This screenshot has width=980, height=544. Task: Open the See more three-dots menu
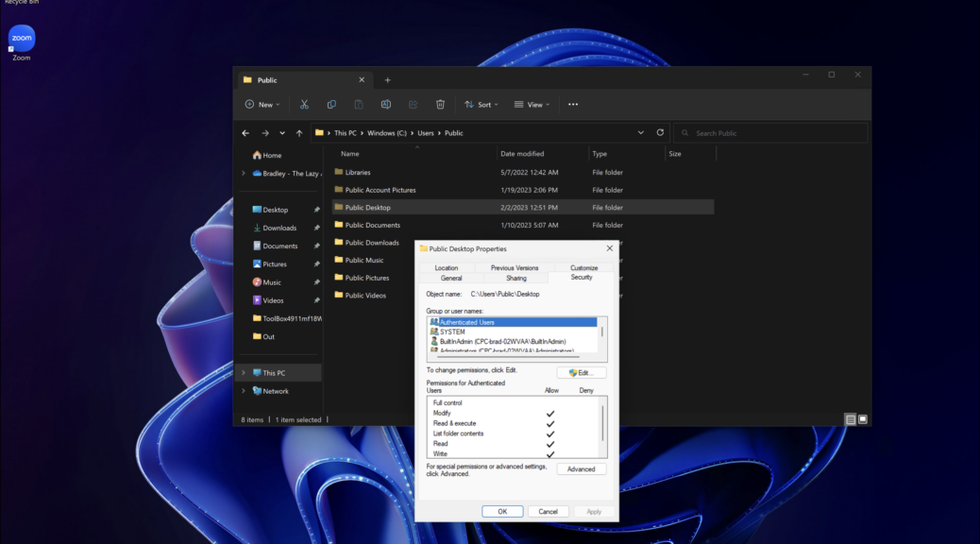coord(573,105)
